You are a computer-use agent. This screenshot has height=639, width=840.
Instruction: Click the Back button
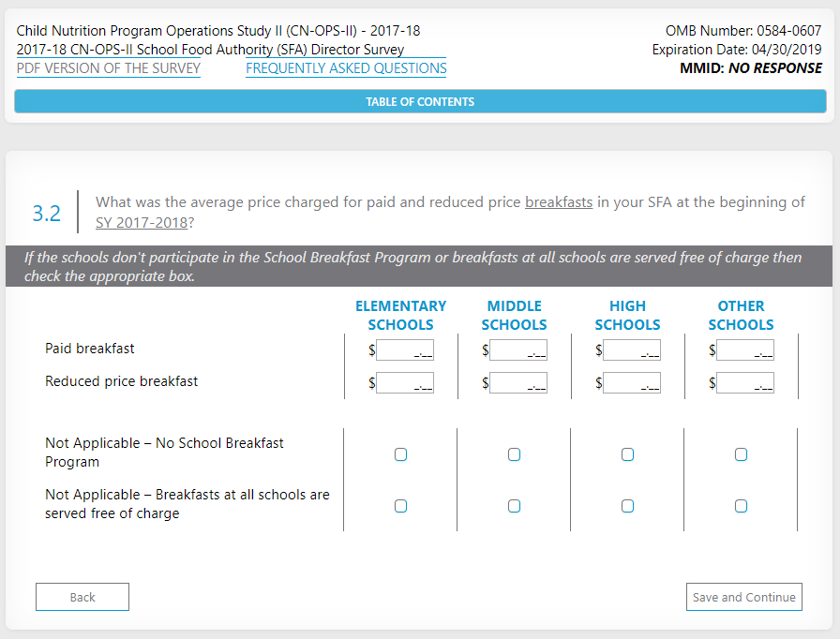(x=82, y=597)
